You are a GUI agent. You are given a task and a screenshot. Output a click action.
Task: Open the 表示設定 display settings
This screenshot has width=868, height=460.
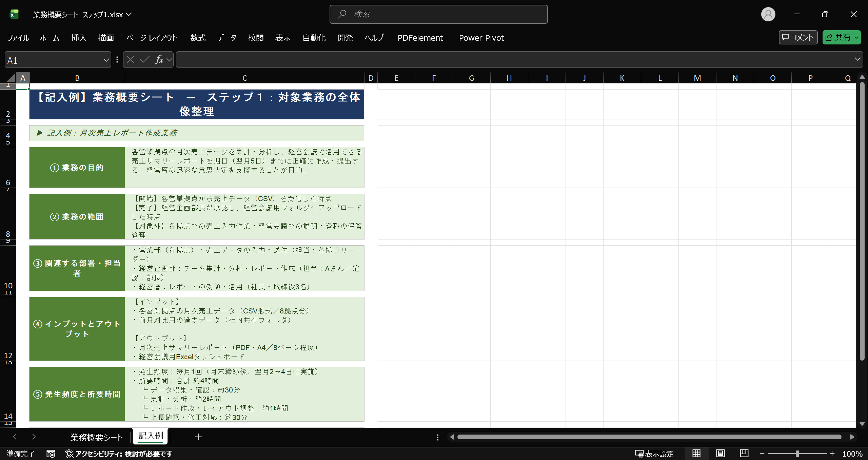[x=654, y=454]
